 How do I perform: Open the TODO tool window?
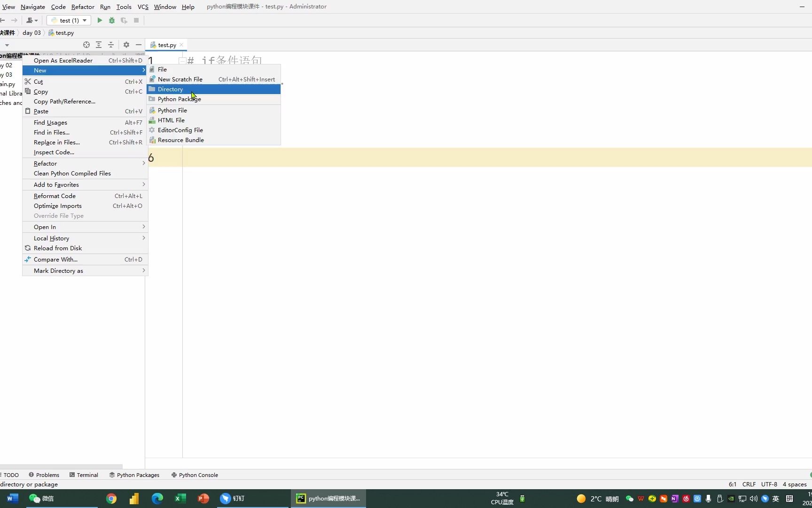click(x=10, y=475)
